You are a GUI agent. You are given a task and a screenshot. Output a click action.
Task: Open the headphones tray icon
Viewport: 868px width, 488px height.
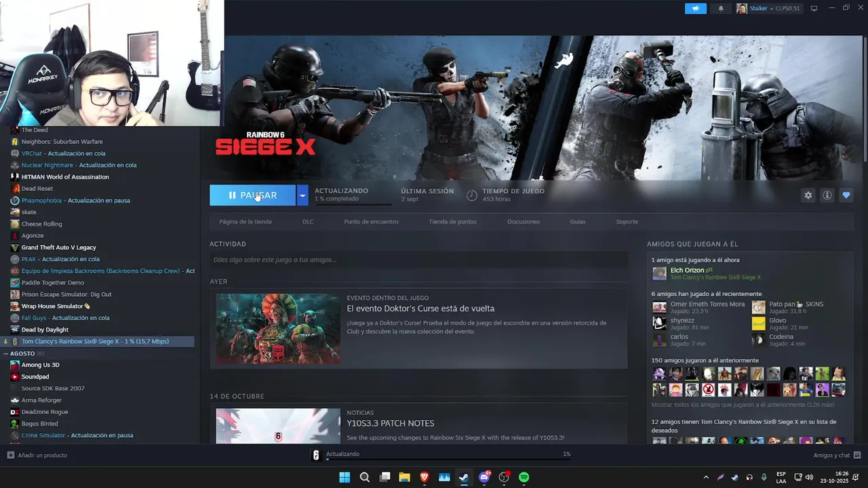(749, 477)
